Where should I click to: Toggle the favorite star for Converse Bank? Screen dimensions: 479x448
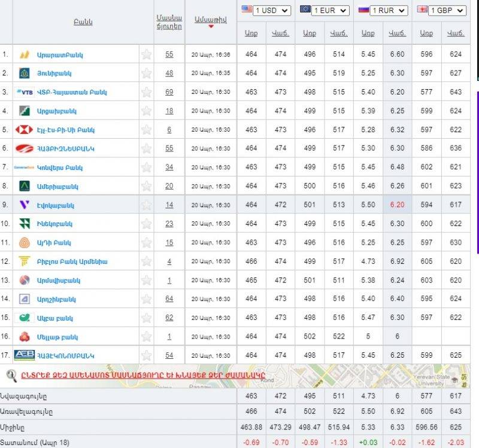pos(146,167)
